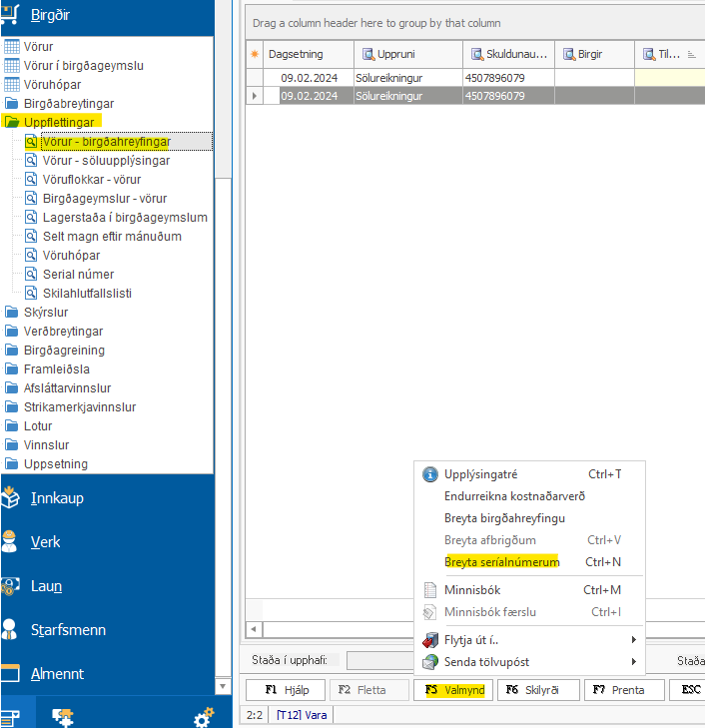This screenshot has height=728, width=705.
Task: Click the search icon in Uppruni column header
Action: tap(367, 55)
